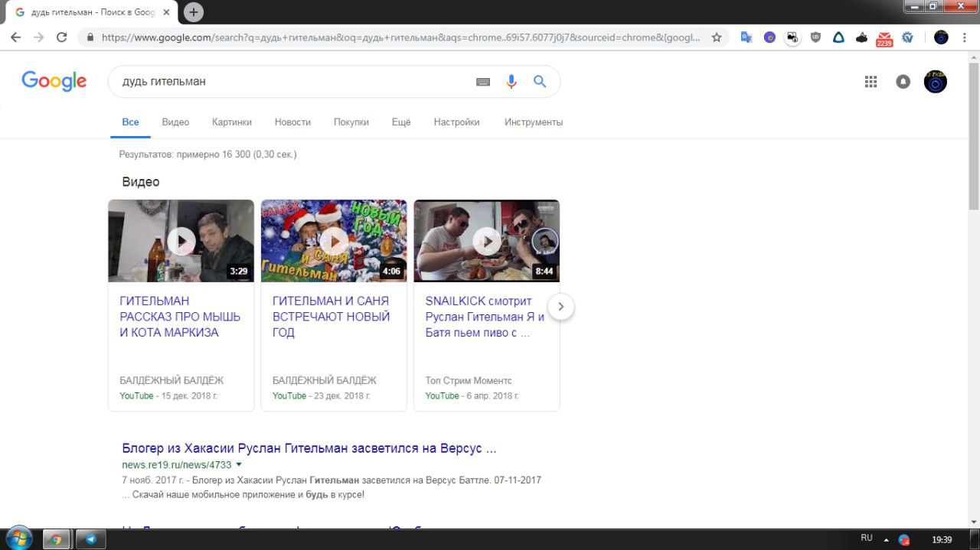Viewport: 980px width, 550px height.
Task: Switch RU keyboard language indicator
Action: click(867, 539)
